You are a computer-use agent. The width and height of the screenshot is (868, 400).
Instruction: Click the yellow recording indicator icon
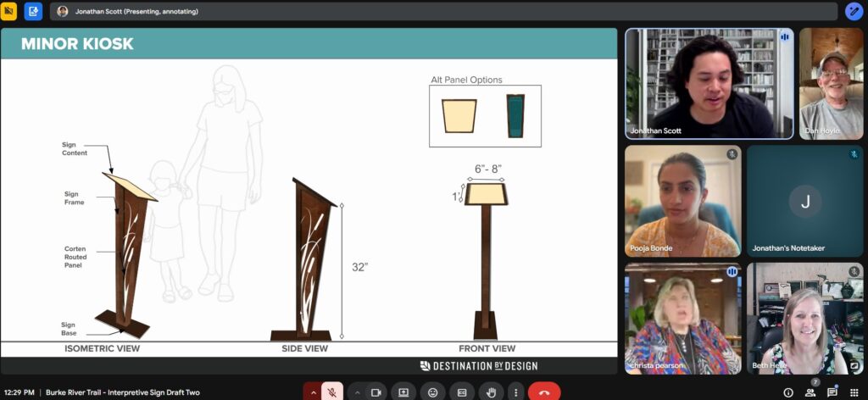coord(10,11)
